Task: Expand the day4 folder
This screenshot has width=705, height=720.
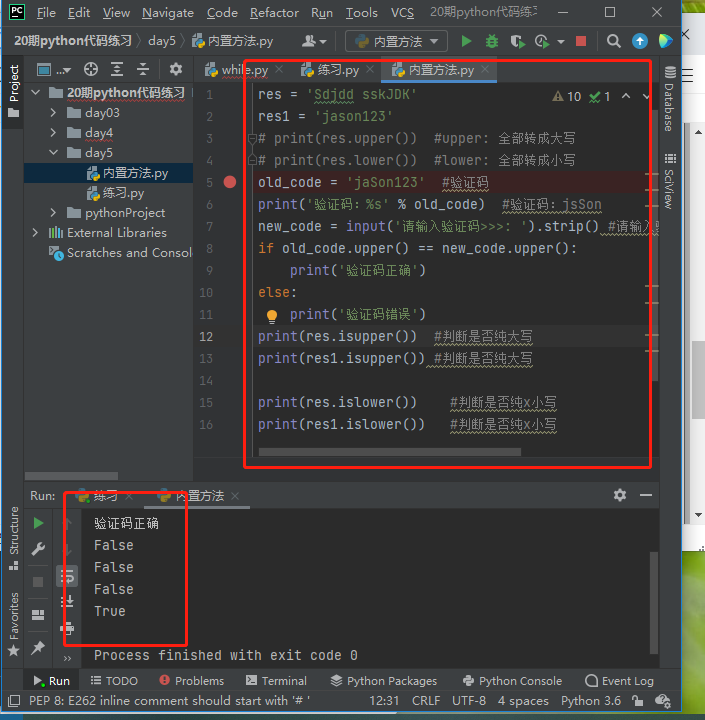Action: 53,133
